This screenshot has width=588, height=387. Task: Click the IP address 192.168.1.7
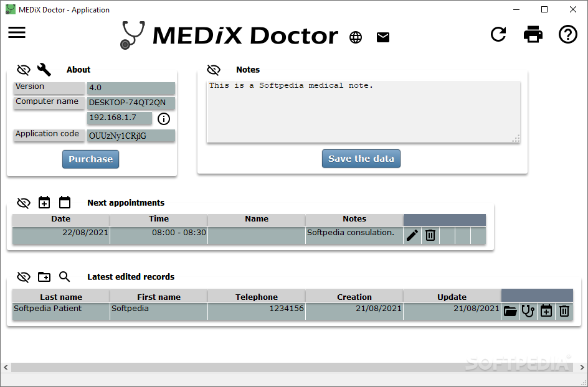click(120, 118)
